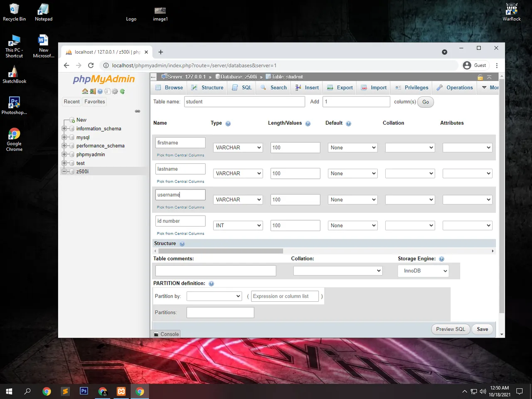Screen dimensions: 532x399
Task: Open Chrome three-dot menu
Action: pos(497,65)
